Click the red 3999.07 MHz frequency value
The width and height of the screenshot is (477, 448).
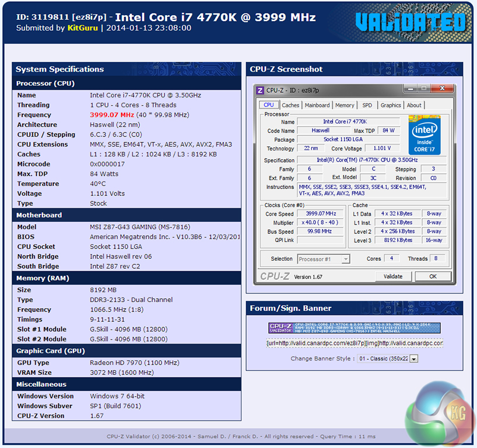[x=112, y=115]
